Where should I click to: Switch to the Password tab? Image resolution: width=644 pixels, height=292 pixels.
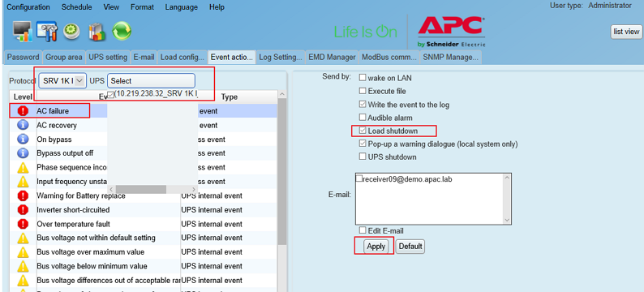click(x=24, y=58)
